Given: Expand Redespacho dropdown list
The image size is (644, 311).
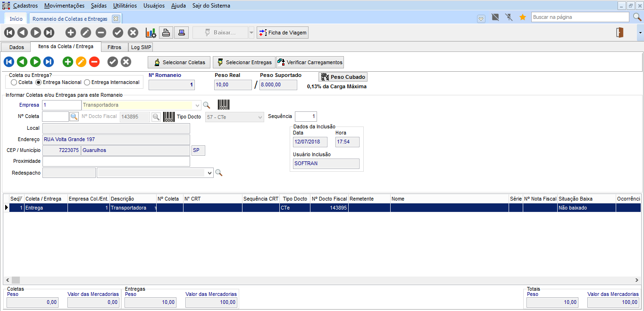Looking at the screenshot, I should point(209,173).
